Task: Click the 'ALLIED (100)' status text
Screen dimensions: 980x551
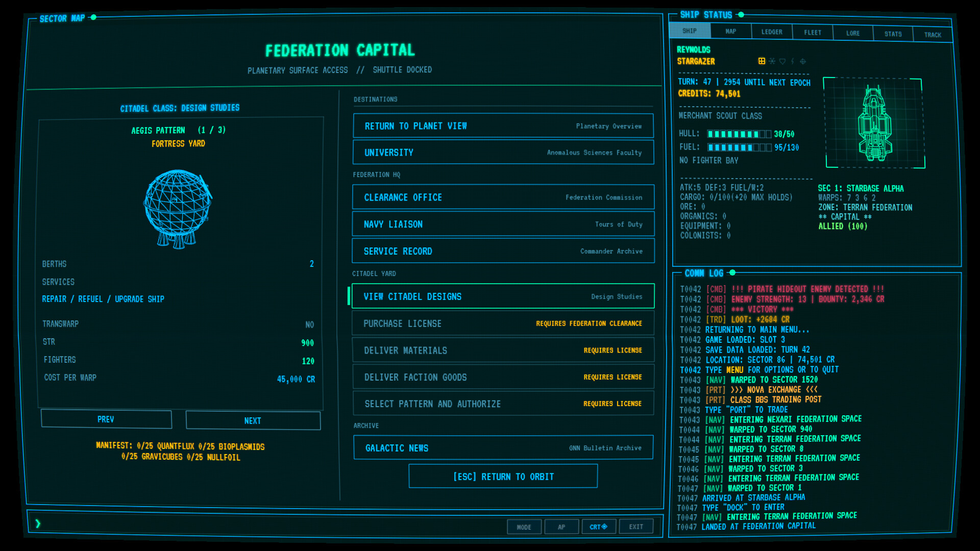Action: [843, 226]
